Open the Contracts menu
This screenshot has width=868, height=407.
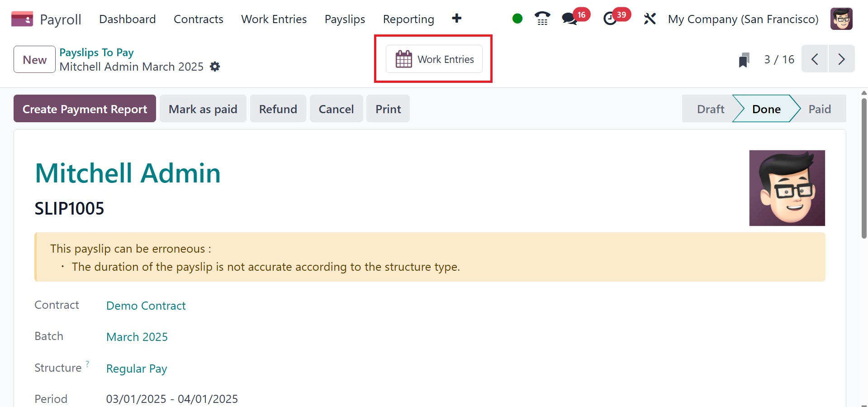point(198,19)
